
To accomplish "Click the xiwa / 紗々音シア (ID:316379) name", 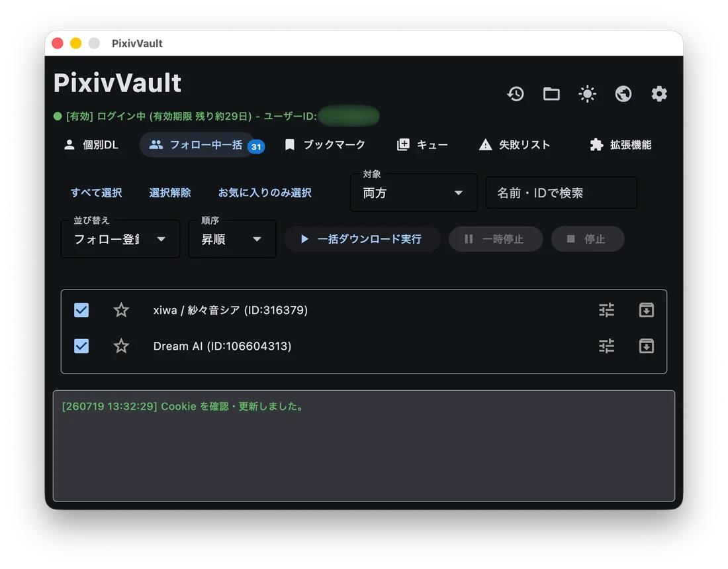I will coord(230,310).
